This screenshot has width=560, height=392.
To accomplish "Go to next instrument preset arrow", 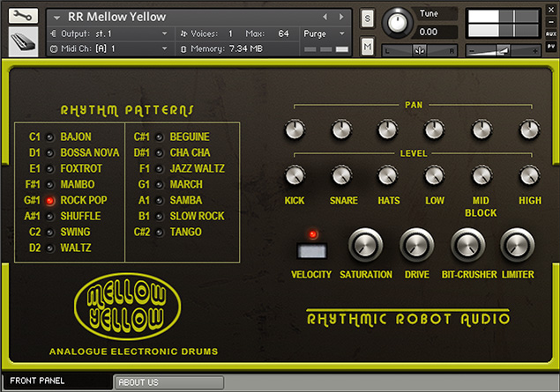I will [341, 17].
